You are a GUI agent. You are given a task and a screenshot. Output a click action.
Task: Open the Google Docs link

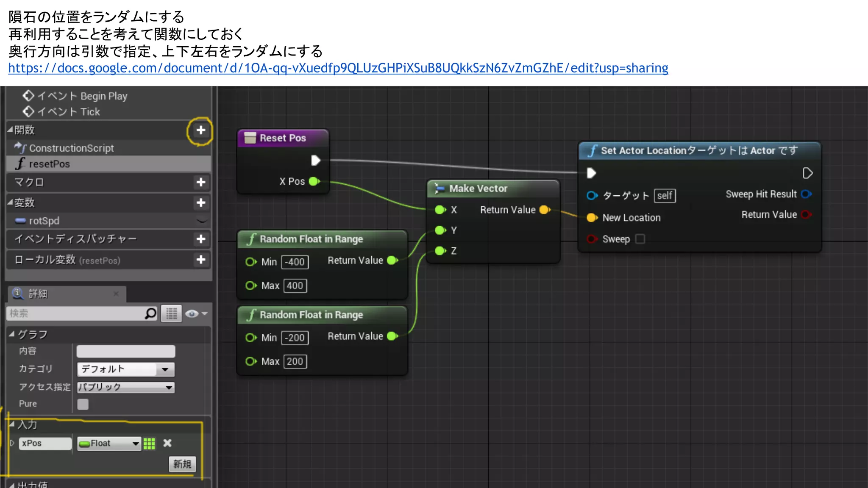pyautogui.click(x=338, y=68)
